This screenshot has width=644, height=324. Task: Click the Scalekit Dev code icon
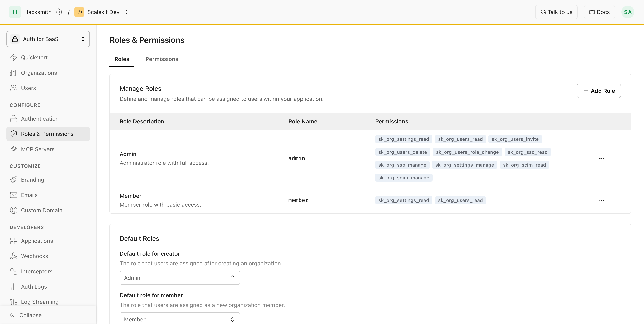click(x=79, y=12)
